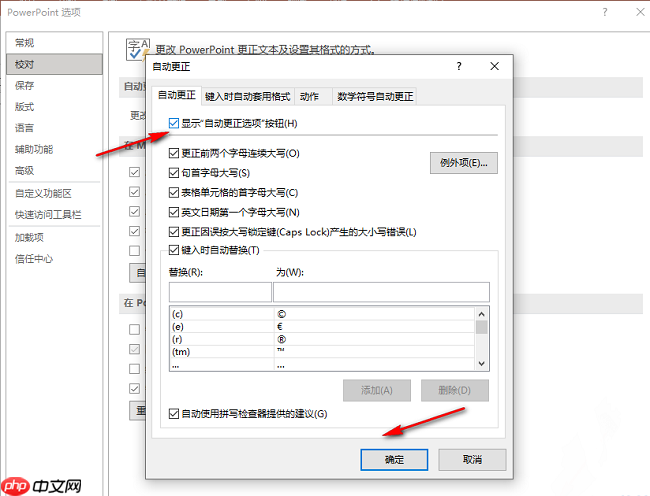Image resolution: width=650 pixels, height=496 pixels.
Task: Click 确定 to confirm
Action: 394,460
